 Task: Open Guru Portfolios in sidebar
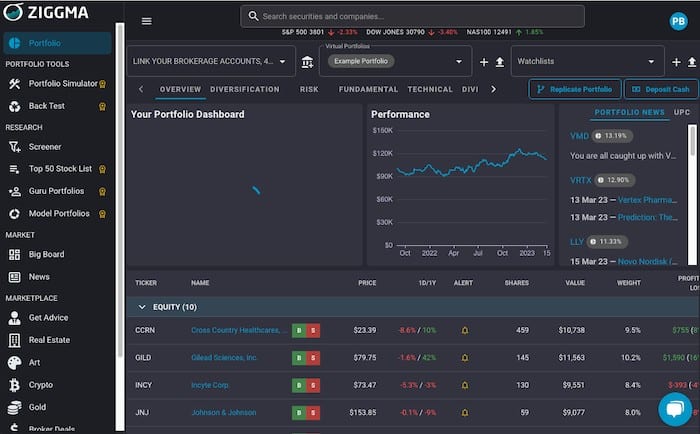[57, 191]
